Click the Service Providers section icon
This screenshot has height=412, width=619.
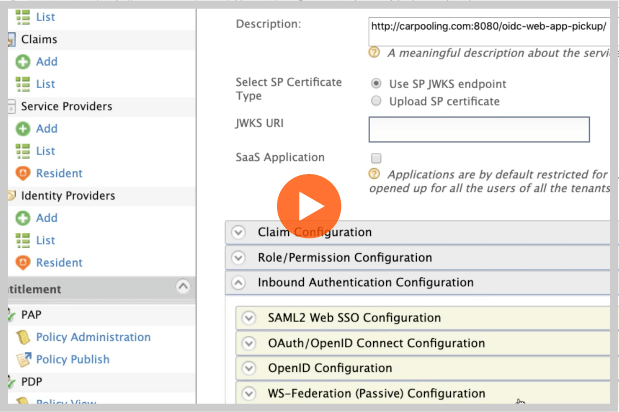pyautogui.click(x=11, y=107)
